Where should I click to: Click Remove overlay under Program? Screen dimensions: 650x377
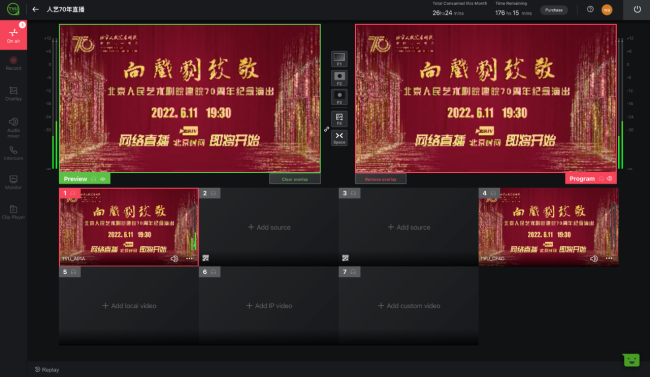click(381, 179)
